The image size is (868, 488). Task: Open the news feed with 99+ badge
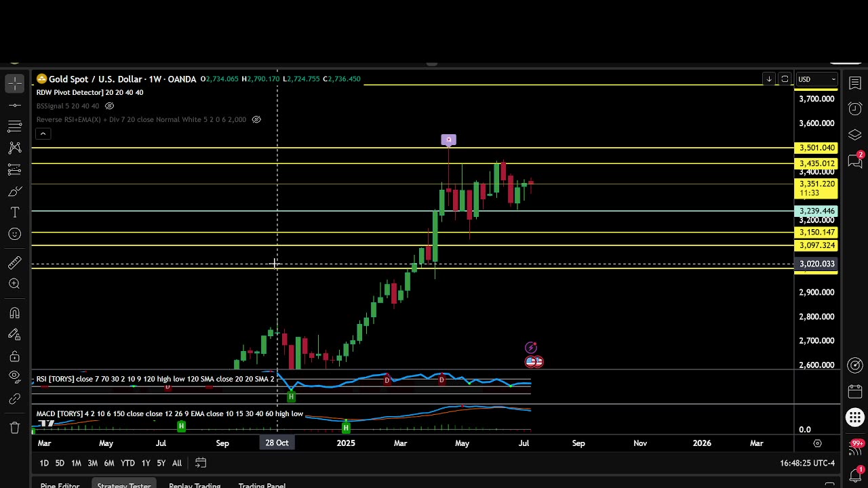click(855, 447)
